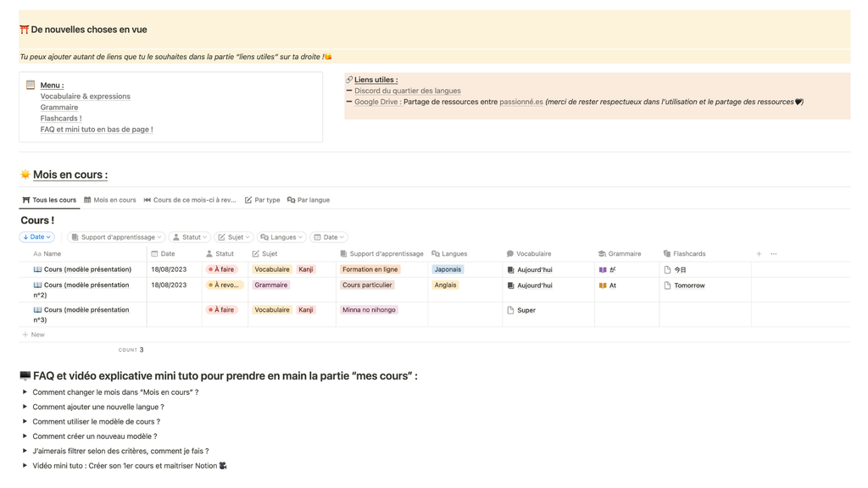Image resolution: width=868 pixels, height=488 pixels.
Task: Open the Statut filter dropdown
Action: pos(190,237)
